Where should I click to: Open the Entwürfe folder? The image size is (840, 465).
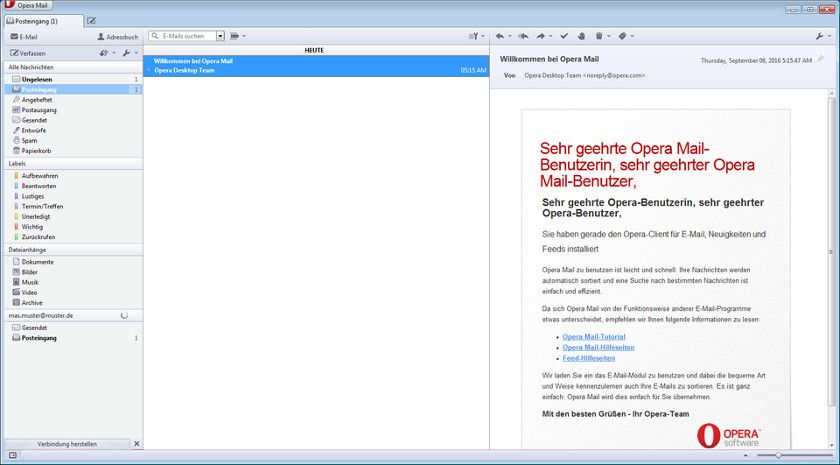[74, 130]
